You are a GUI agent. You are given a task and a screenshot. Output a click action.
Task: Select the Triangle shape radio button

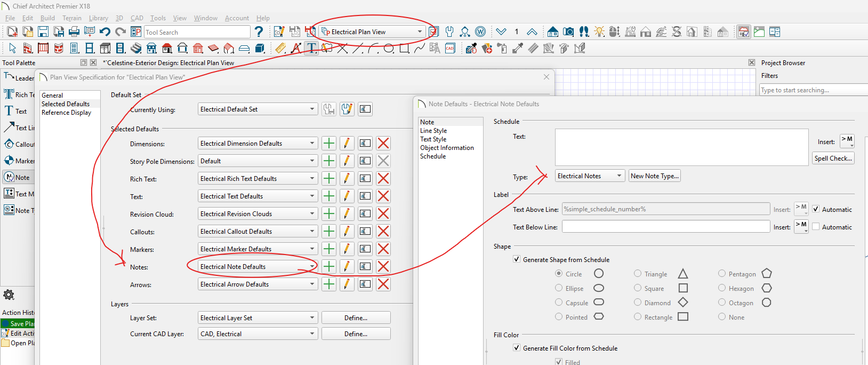(x=638, y=274)
